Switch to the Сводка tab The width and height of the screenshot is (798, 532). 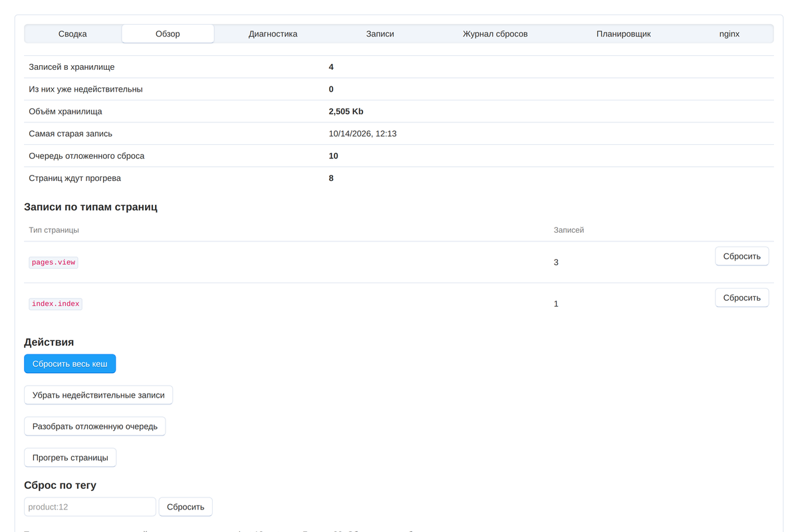72,34
